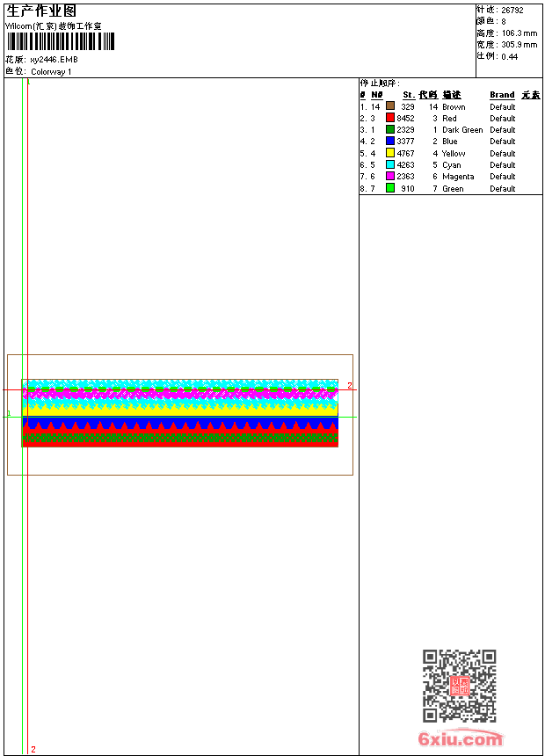Click the 描述 column header

click(452, 95)
